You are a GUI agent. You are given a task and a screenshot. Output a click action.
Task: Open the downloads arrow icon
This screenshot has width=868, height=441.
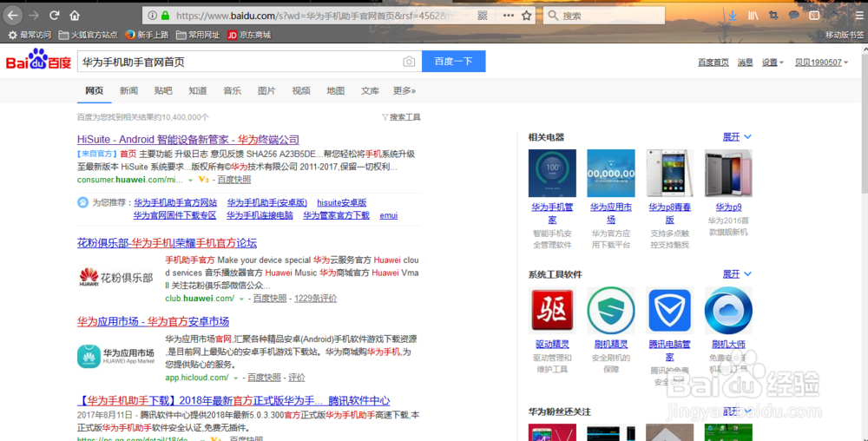[733, 16]
